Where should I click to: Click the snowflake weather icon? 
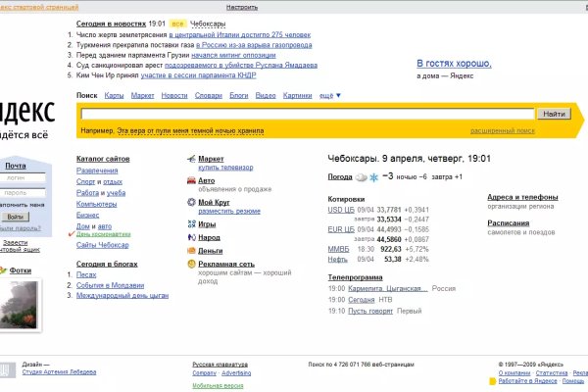[374, 176]
